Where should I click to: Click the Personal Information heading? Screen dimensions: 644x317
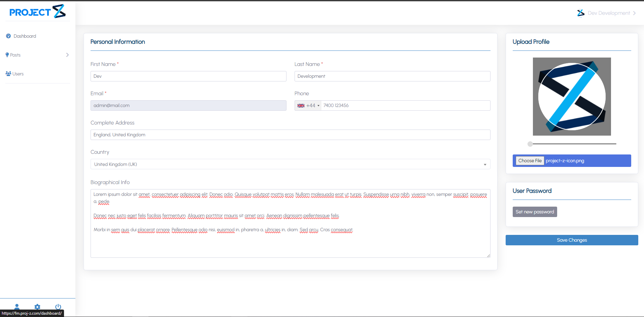(x=118, y=42)
